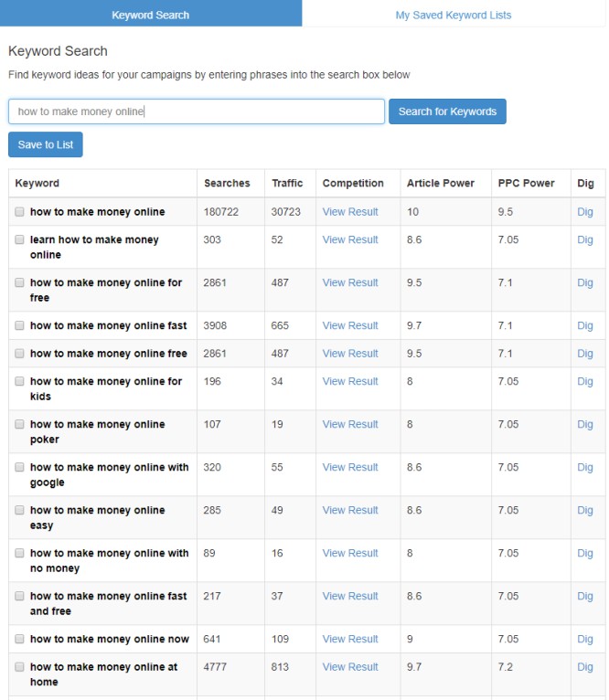Select checkbox for 'how to make money online fast'
The height and width of the screenshot is (700, 609).
19,325
